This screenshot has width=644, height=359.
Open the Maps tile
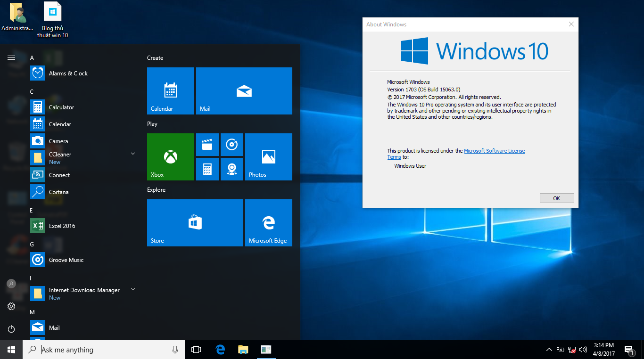pos(232,169)
